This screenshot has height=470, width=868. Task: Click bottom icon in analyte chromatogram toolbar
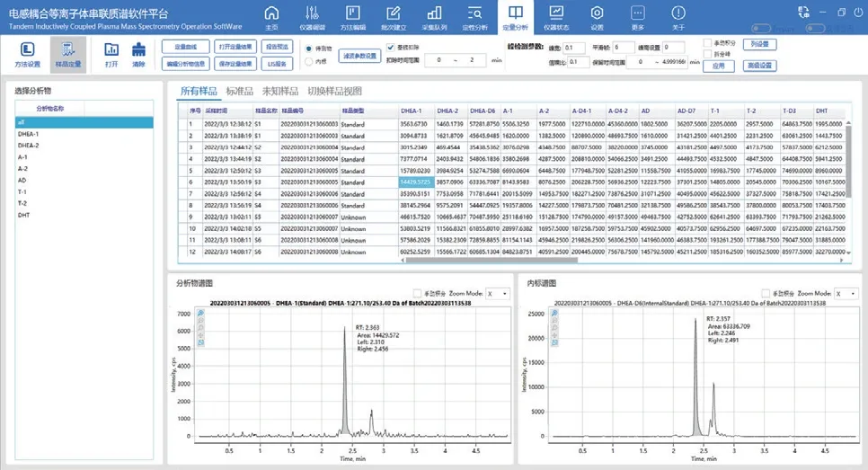tap(200, 342)
